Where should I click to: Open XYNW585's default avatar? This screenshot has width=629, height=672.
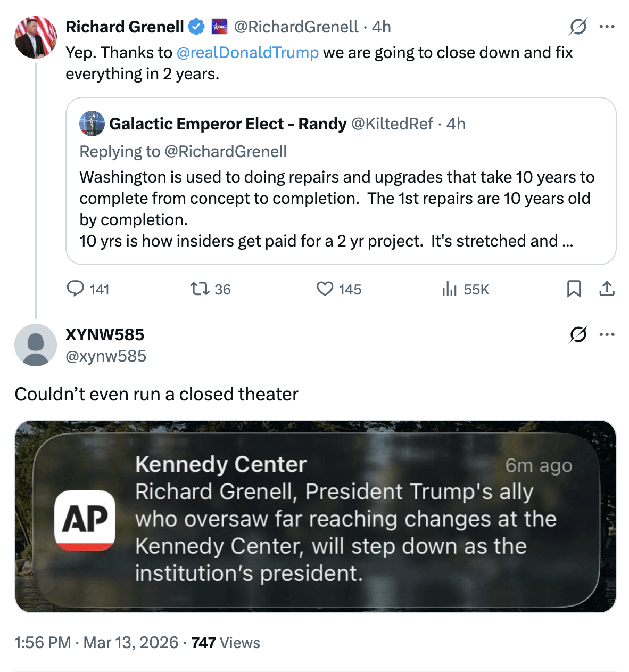tap(36, 345)
